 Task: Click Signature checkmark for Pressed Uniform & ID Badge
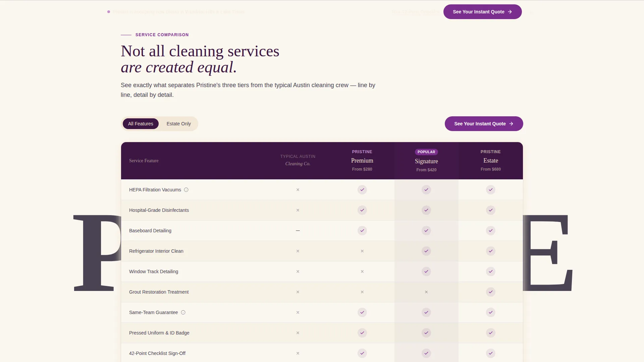[x=426, y=333]
